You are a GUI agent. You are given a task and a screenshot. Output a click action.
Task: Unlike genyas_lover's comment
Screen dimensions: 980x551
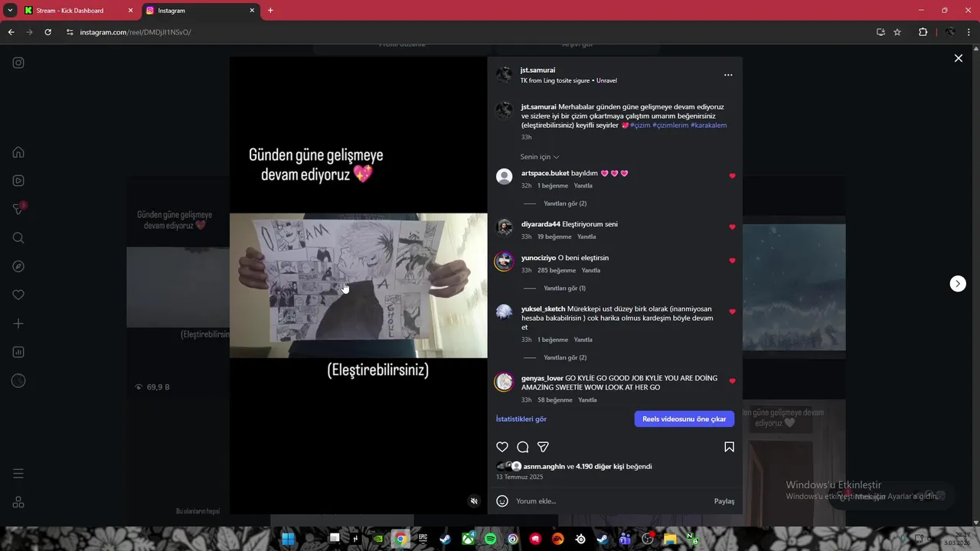click(x=732, y=381)
